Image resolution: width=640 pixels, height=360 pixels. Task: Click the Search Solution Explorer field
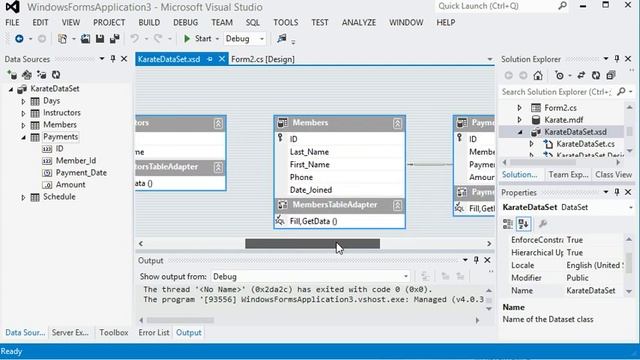click(558, 92)
